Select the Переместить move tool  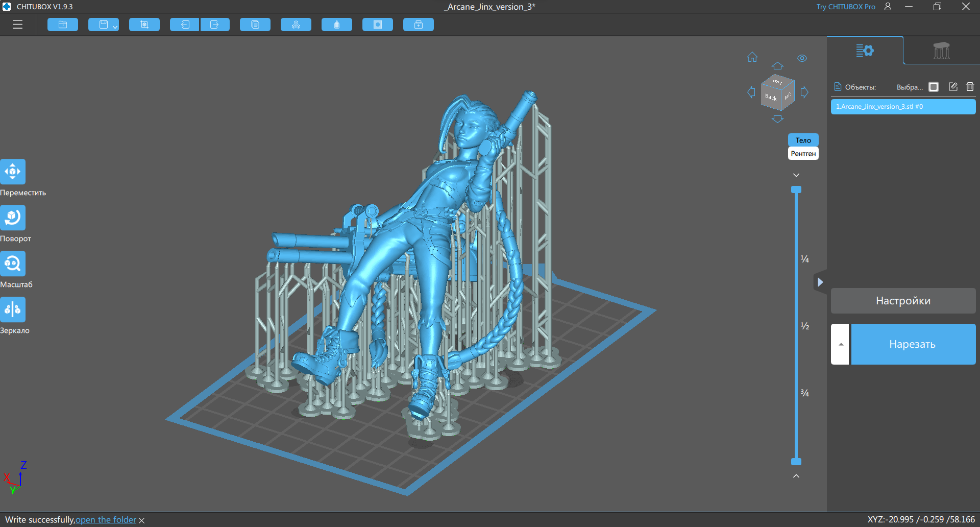pos(13,172)
